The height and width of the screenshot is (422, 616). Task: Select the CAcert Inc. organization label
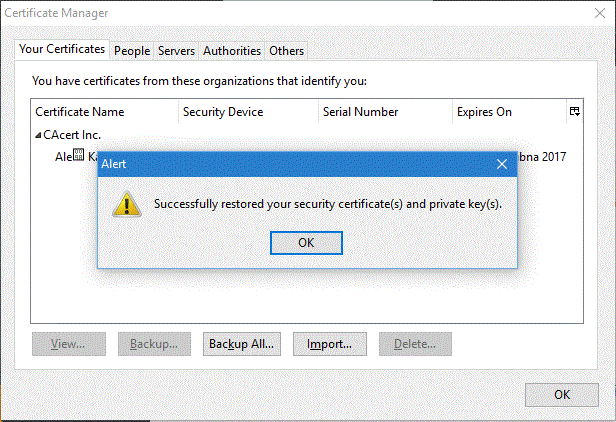pyautogui.click(x=72, y=135)
